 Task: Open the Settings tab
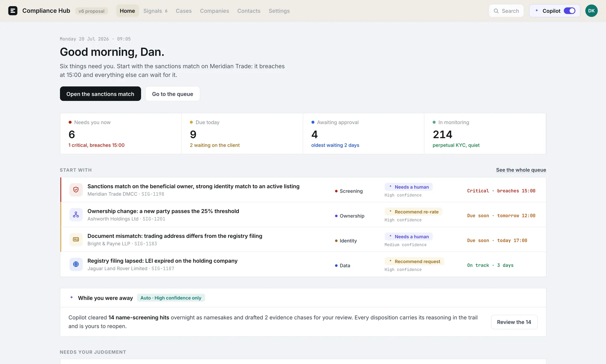(279, 11)
